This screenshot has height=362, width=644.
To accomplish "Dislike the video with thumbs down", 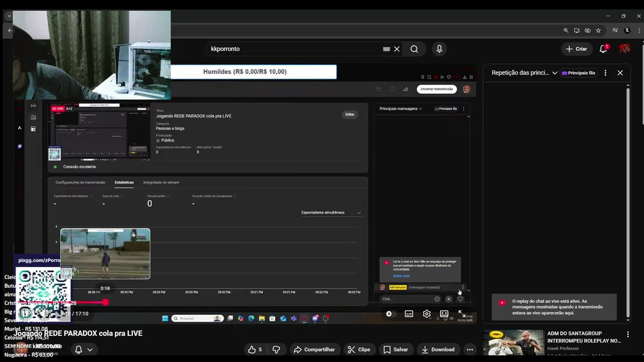I will (276, 349).
